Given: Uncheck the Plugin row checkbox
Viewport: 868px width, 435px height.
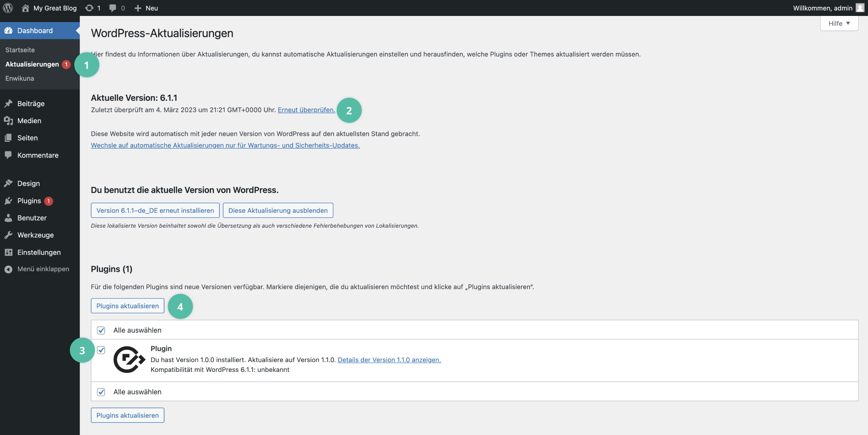Looking at the screenshot, I should pyautogui.click(x=101, y=350).
